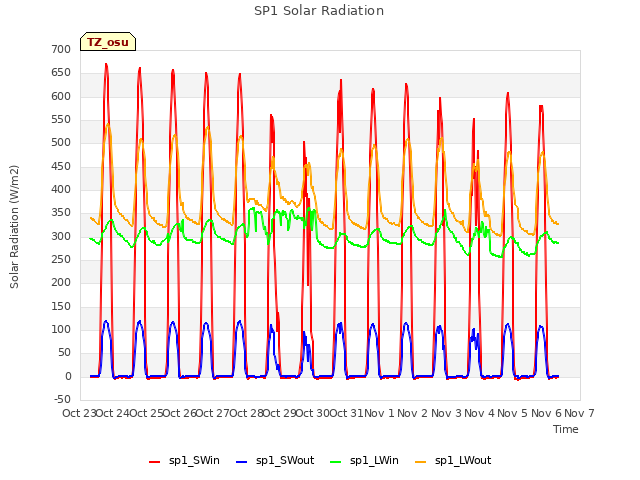Click the 450 y-axis tick value
The height and width of the screenshot is (480, 640).
61,167
